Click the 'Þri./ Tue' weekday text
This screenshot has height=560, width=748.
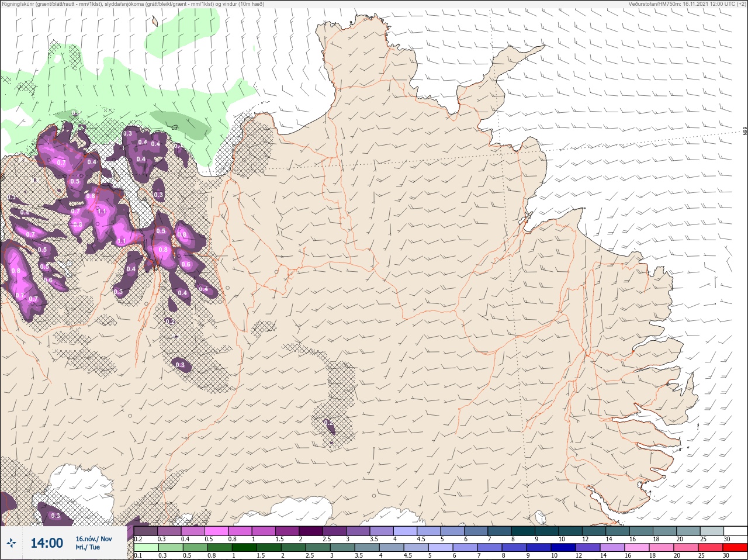click(88, 547)
